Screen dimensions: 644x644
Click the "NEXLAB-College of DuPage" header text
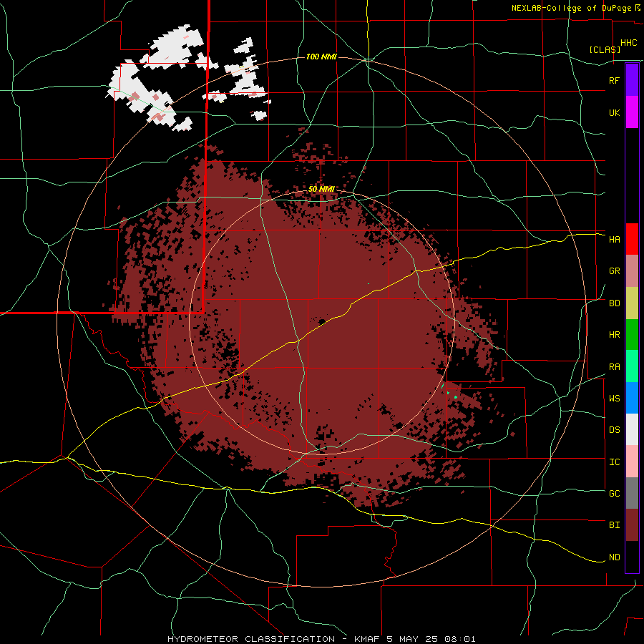[x=571, y=8]
